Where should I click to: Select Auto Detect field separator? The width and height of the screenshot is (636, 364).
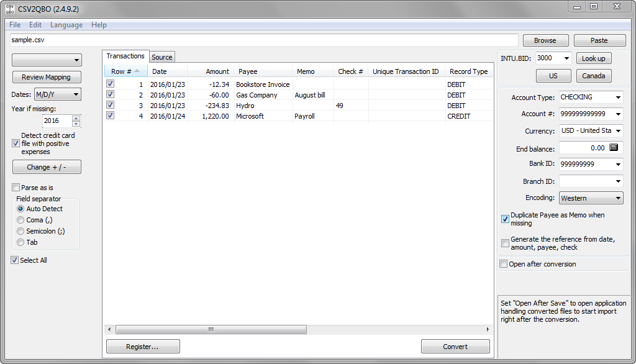(20, 209)
